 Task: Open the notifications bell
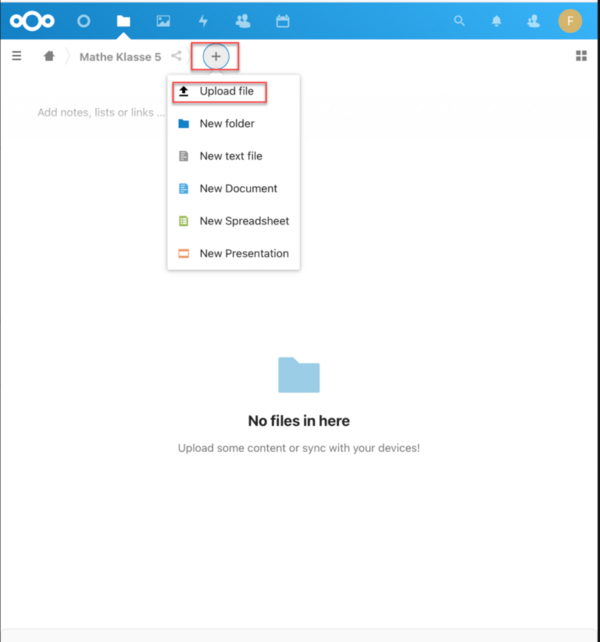tap(496, 21)
